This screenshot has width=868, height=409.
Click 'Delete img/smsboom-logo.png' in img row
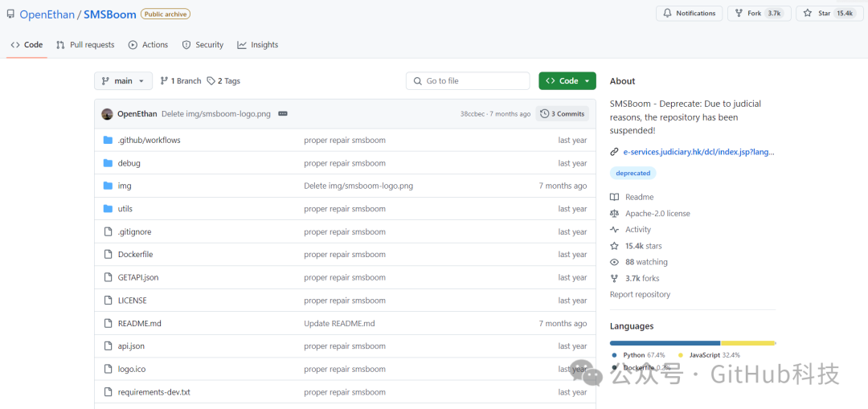point(358,186)
